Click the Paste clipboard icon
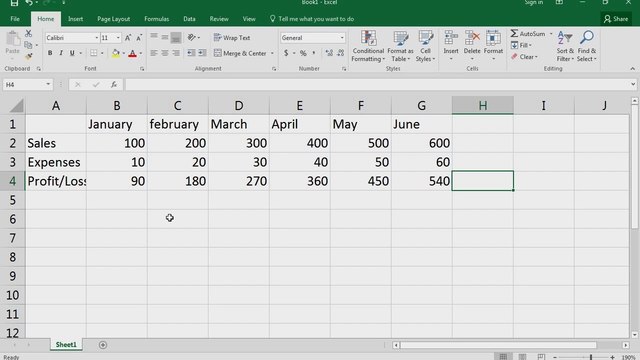The width and height of the screenshot is (640, 360). pyautogui.click(x=13, y=39)
